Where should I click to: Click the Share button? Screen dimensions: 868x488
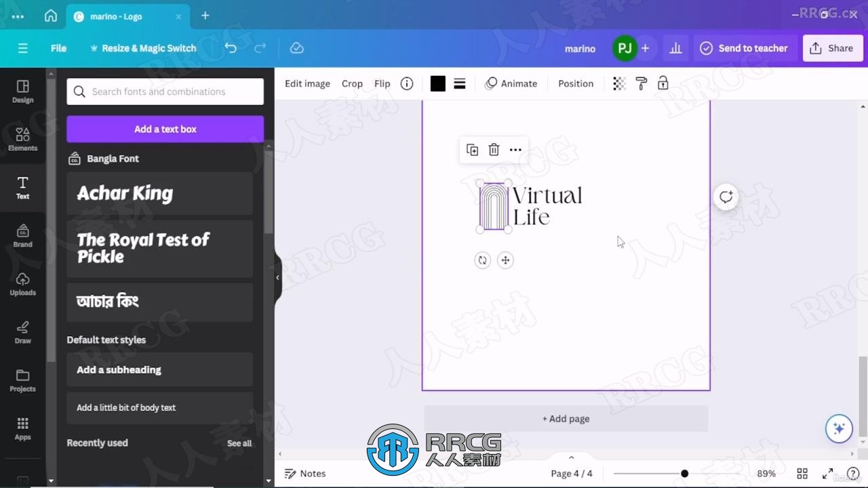pos(833,48)
